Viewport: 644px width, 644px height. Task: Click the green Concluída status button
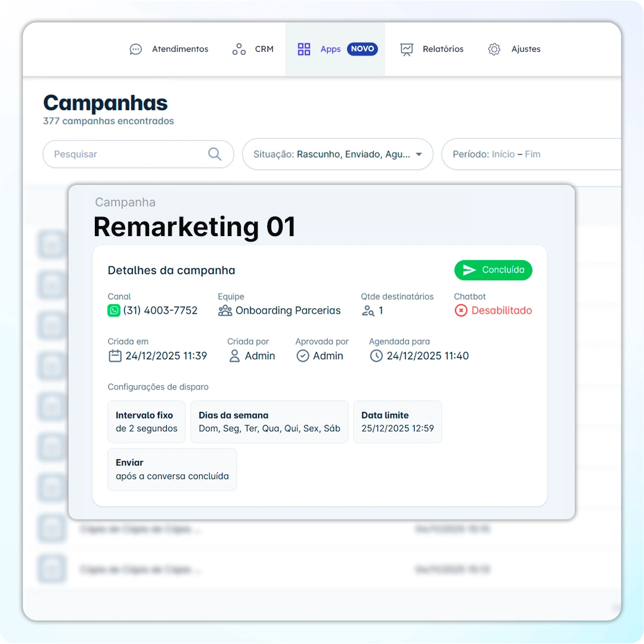click(x=493, y=270)
